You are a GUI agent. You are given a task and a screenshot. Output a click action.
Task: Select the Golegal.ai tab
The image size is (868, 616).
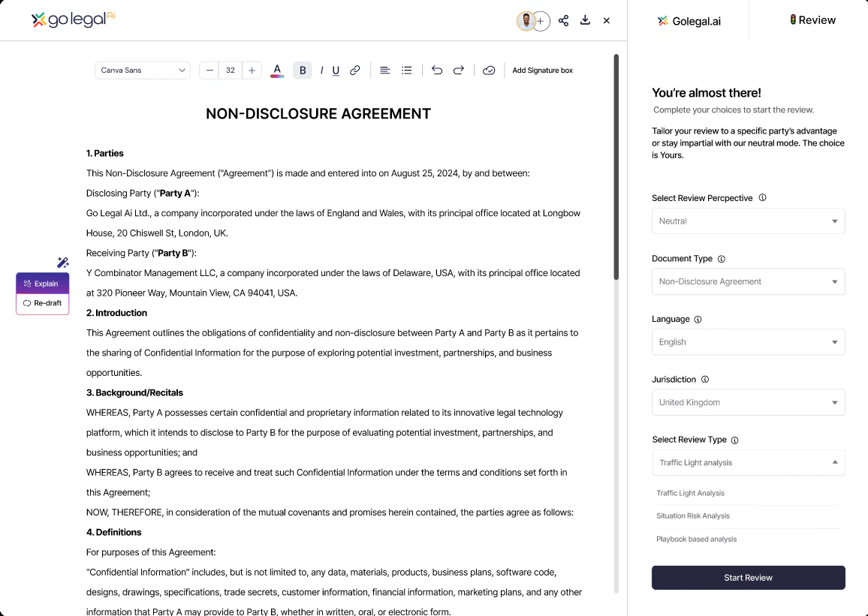coord(689,21)
